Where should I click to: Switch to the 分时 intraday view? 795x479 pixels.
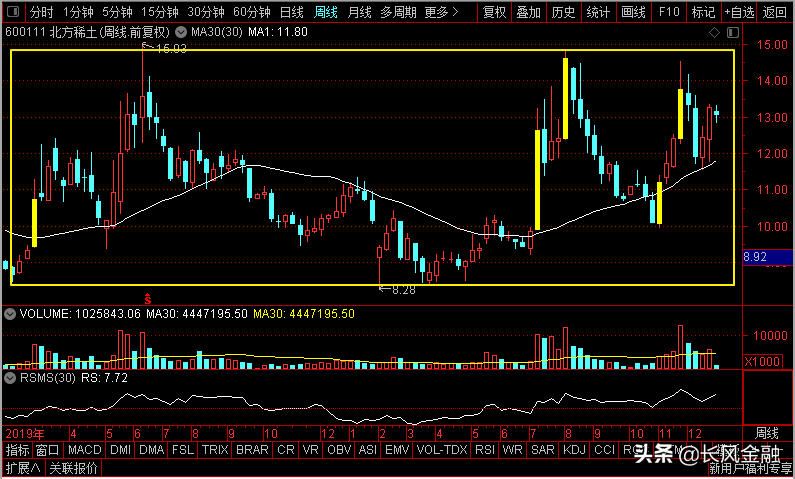[x=42, y=12]
